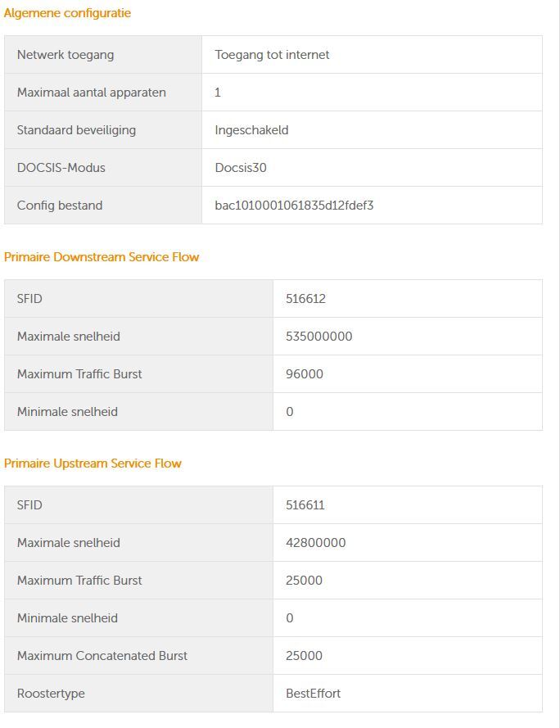Click the Primaire Upstream Service Flow heading
Viewport: 560px width, 728px height.
pyautogui.click(x=93, y=463)
